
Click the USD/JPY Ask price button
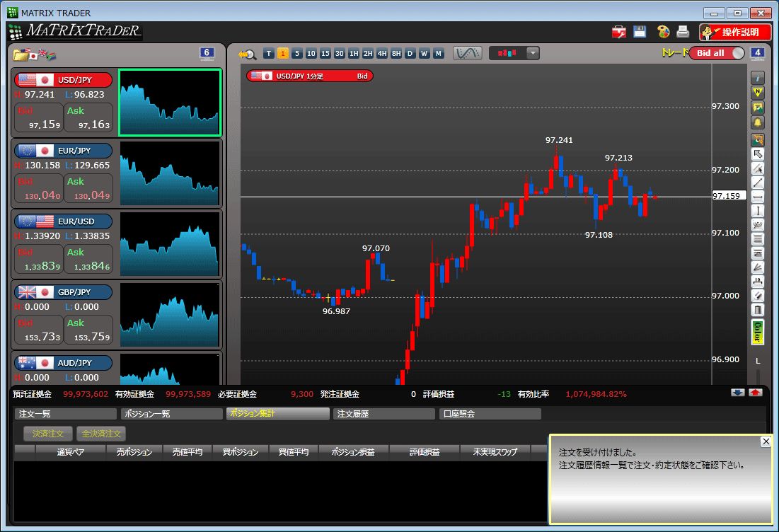coord(88,117)
